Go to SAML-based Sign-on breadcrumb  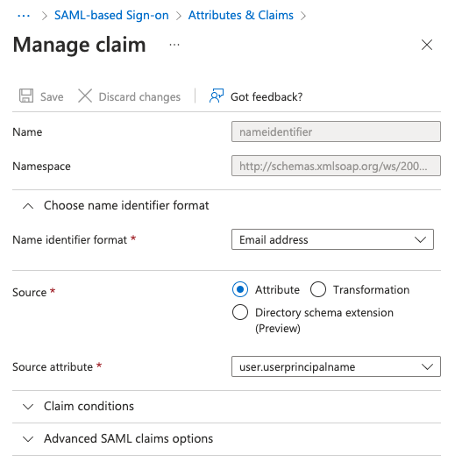coord(111,15)
